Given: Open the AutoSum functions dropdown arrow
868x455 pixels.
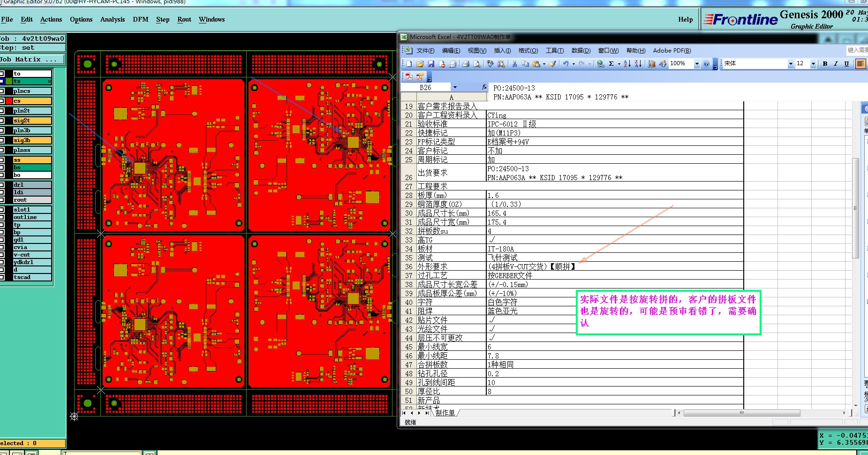Looking at the screenshot, I should (x=619, y=64).
